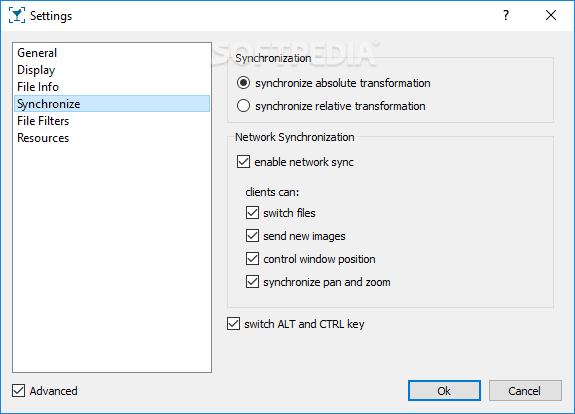Toggle the Advanced checkbox
The width and height of the screenshot is (575, 414).
point(18,391)
